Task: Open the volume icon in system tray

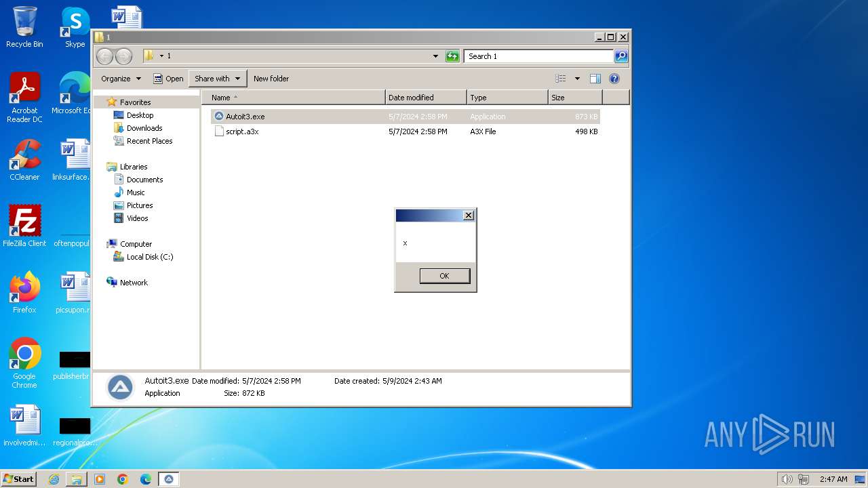Action: pos(787,479)
